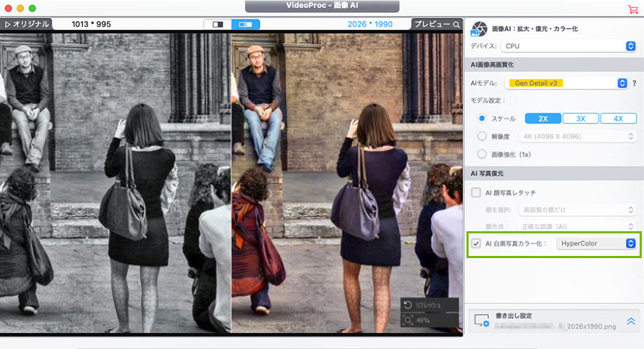Viewport: 644px width, 349px height.
Task: Click the リフレッシュ refresh button
Action: (429, 305)
